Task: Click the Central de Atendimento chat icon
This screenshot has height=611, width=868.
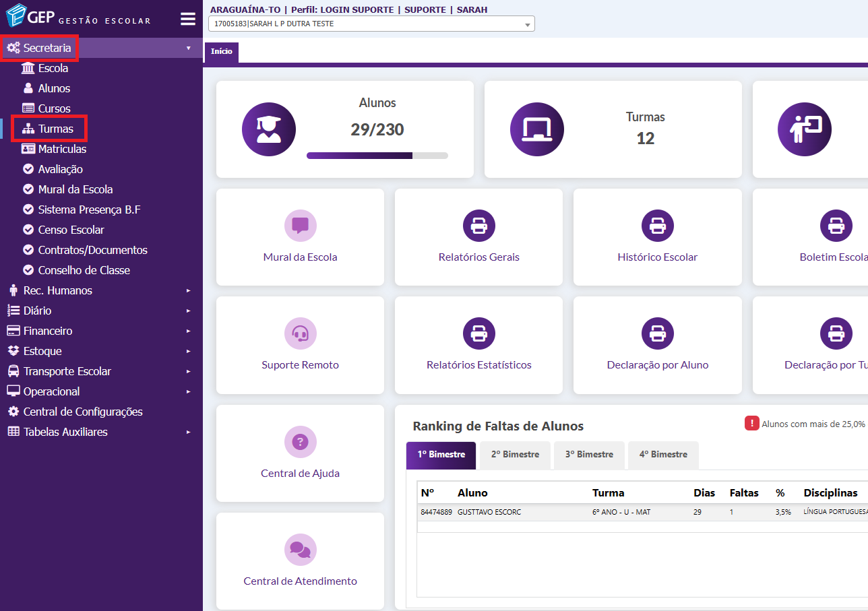Action: coord(300,550)
